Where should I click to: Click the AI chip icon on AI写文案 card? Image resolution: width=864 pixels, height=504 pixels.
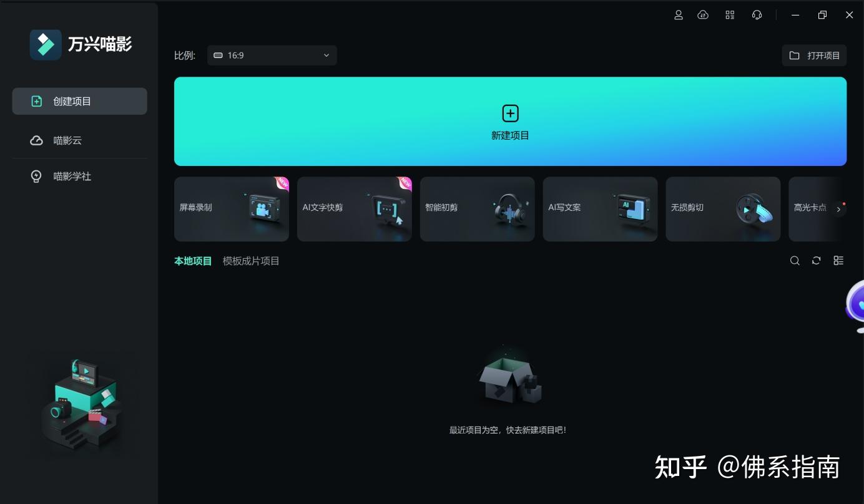tap(631, 207)
